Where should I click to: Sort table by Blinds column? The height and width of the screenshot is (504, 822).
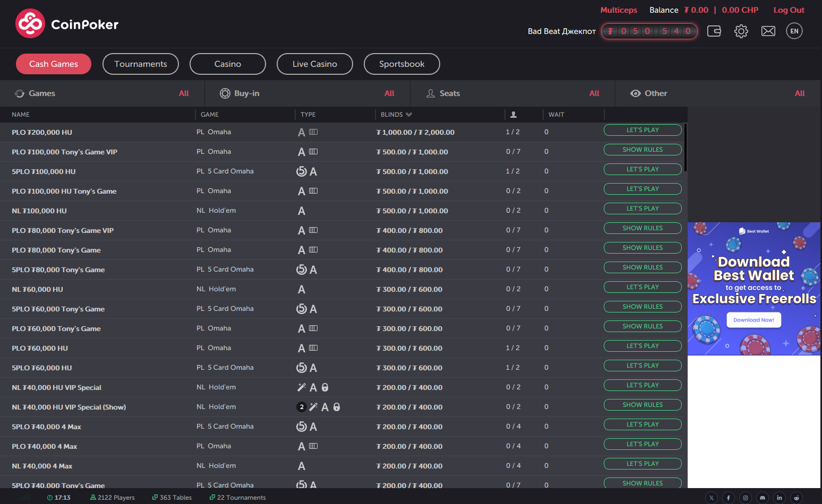[396, 115]
